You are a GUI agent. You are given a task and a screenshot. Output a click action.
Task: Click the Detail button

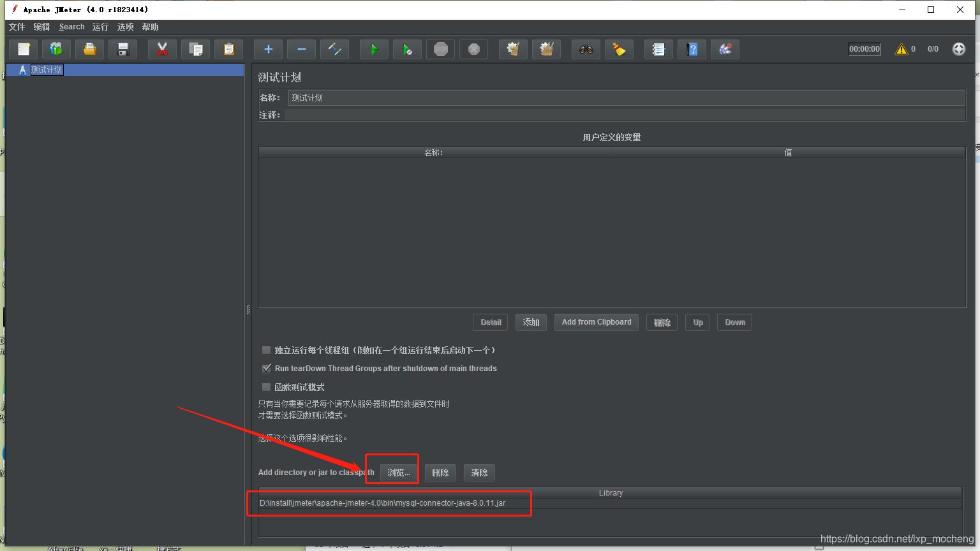point(491,322)
